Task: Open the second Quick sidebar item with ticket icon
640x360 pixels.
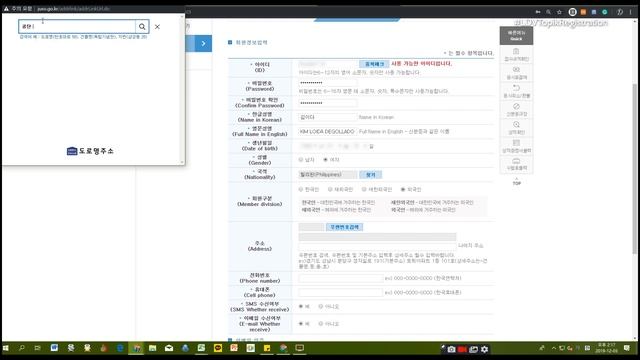Action: pos(516,73)
